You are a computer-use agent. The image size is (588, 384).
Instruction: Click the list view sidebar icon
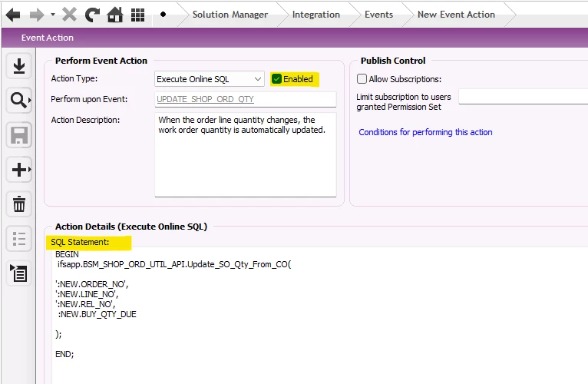pyautogui.click(x=19, y=239)
